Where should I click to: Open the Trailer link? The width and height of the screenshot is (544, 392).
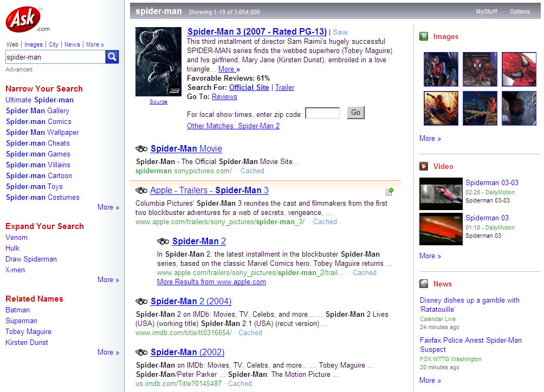[284, 87]
